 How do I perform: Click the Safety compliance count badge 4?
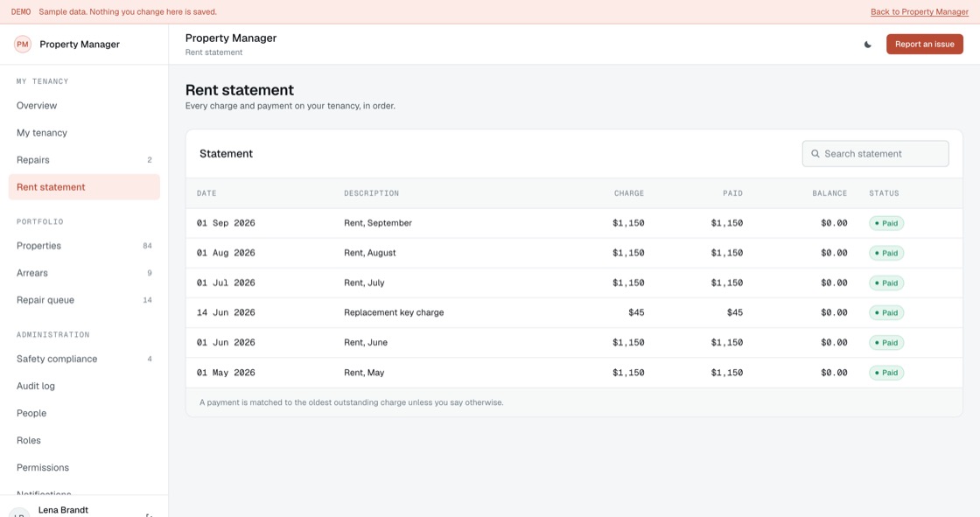tap(150, 359)
